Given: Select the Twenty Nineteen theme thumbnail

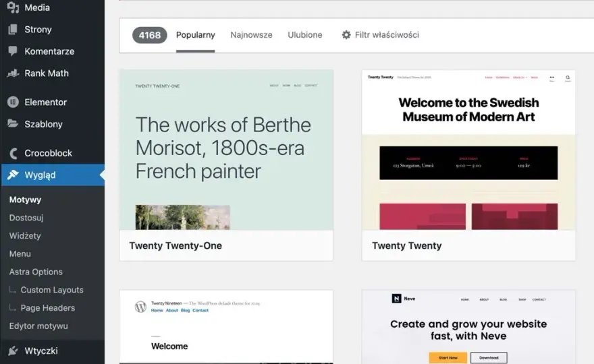Looking at the screenshot, I should pos(226,328).
